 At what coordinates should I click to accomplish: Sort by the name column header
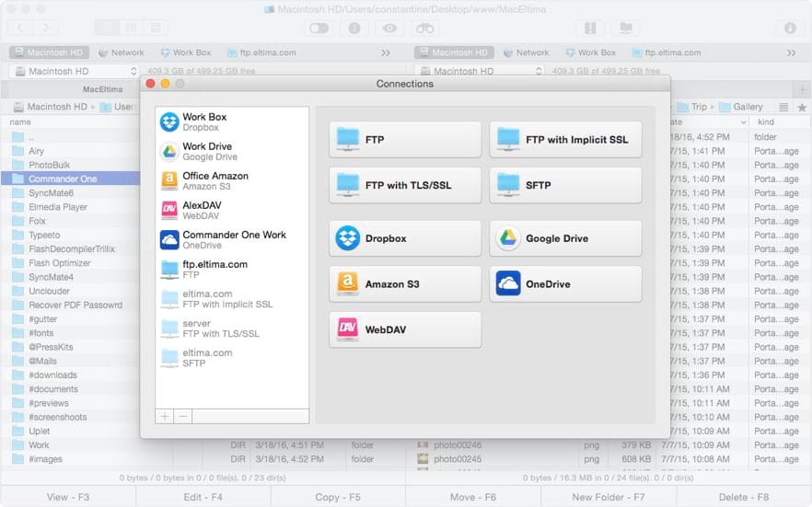(x=20, y=122)
